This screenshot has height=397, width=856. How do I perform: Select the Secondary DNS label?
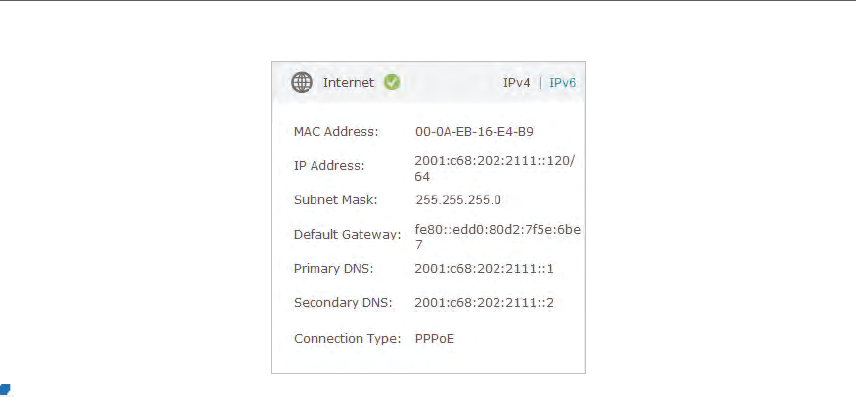click(343, 303)
